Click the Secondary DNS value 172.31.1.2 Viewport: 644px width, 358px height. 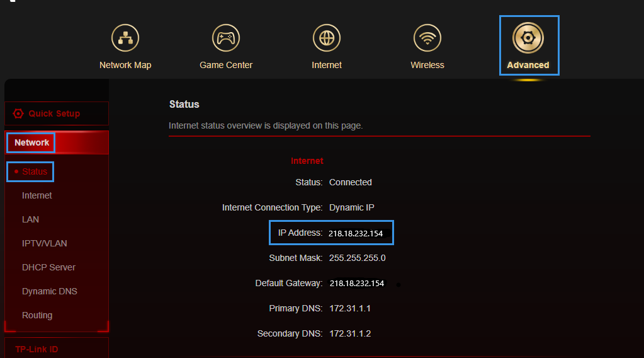(x=350, y=333)
